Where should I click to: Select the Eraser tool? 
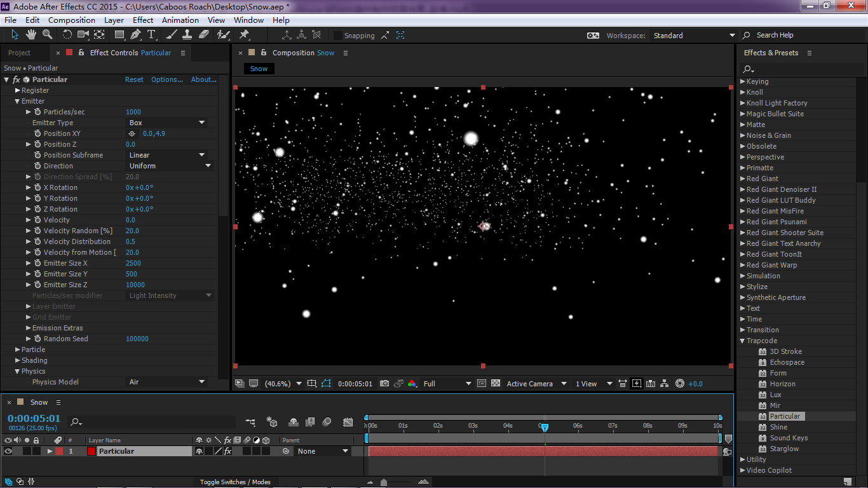(x=204, y=35)
